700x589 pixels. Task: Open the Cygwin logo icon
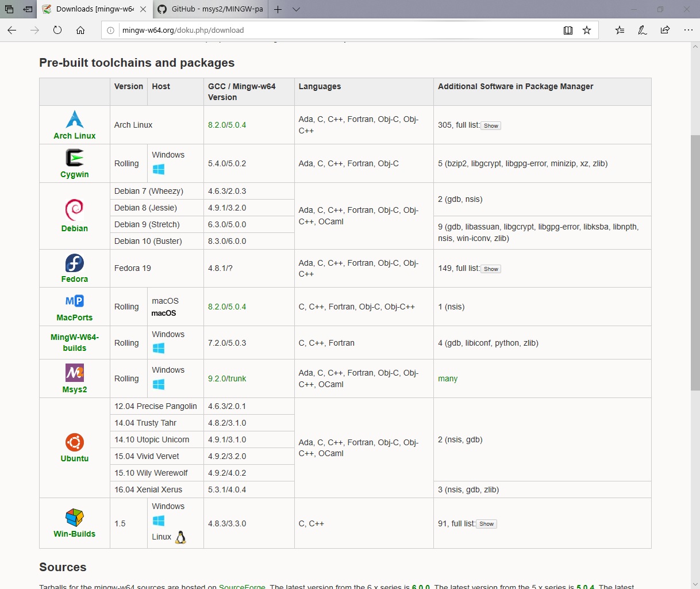click(x=75, y=158)
